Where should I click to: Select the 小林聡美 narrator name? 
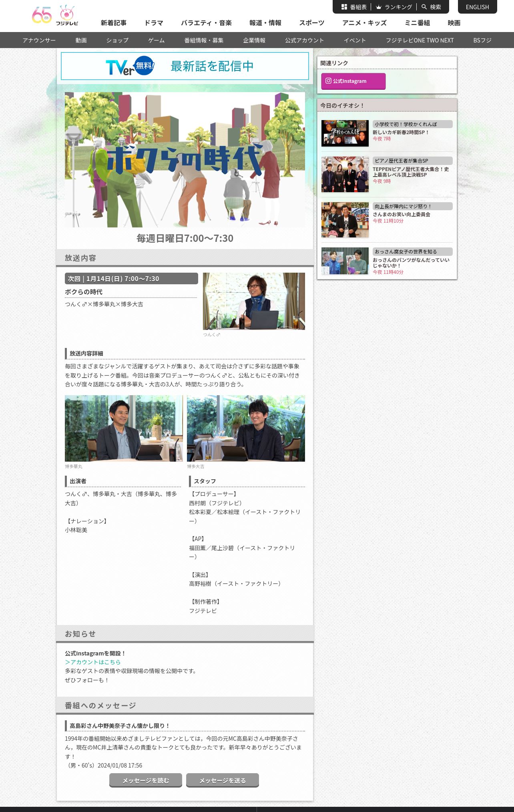tap(76, 530)
